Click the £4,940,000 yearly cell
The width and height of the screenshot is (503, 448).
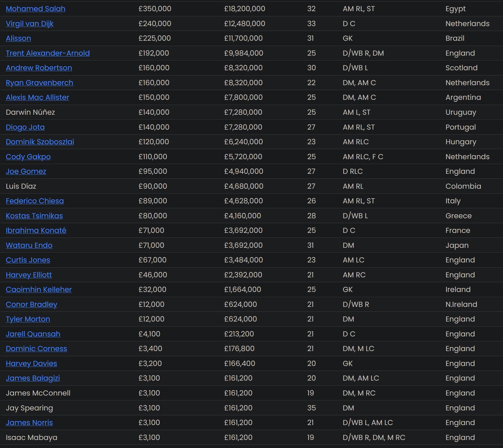[x=244, y=171]
